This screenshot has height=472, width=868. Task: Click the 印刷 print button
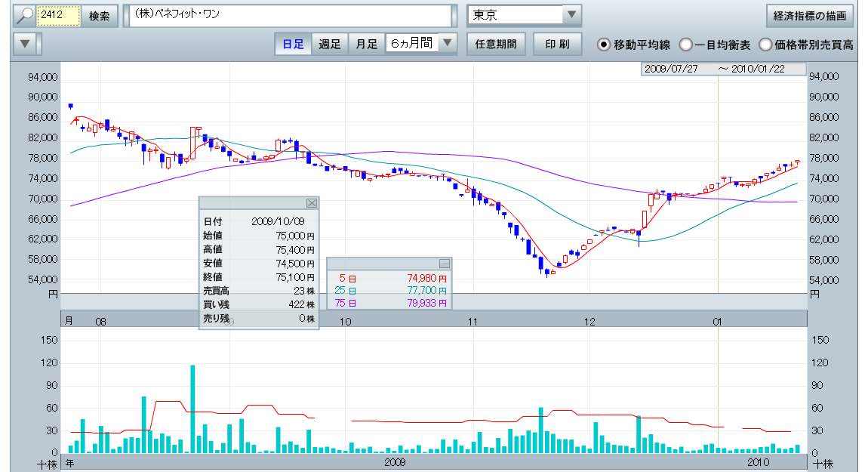557,44
